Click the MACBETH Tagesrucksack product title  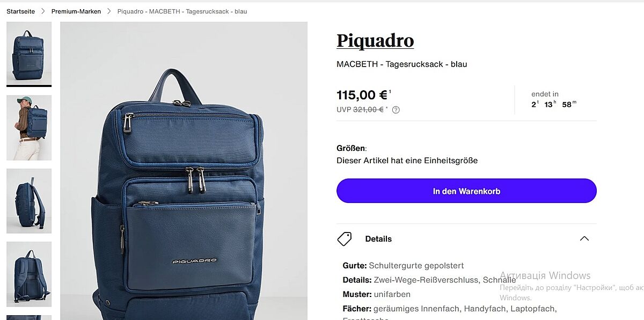(x=402, y=64)
